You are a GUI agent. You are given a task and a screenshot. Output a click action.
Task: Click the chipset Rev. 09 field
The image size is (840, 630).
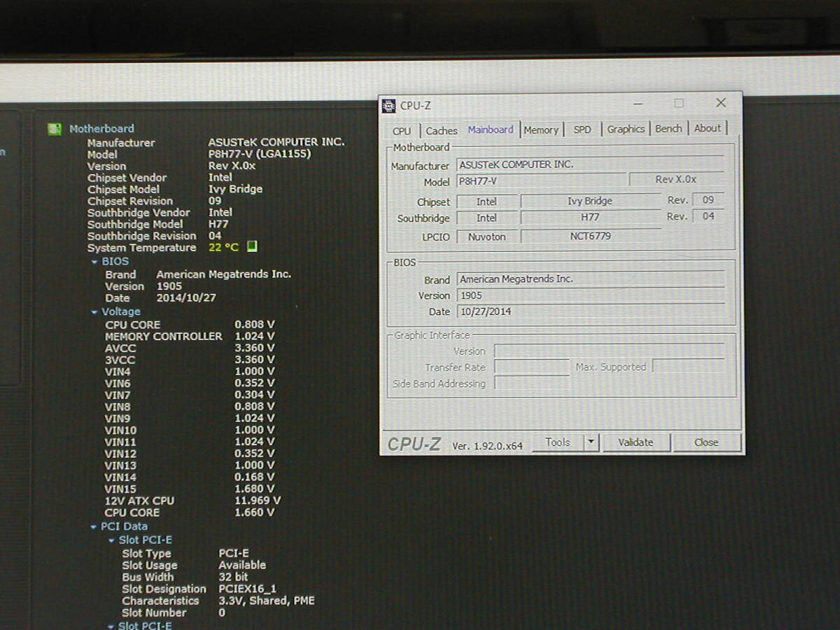pyautogui.click(x=708, y=200)
